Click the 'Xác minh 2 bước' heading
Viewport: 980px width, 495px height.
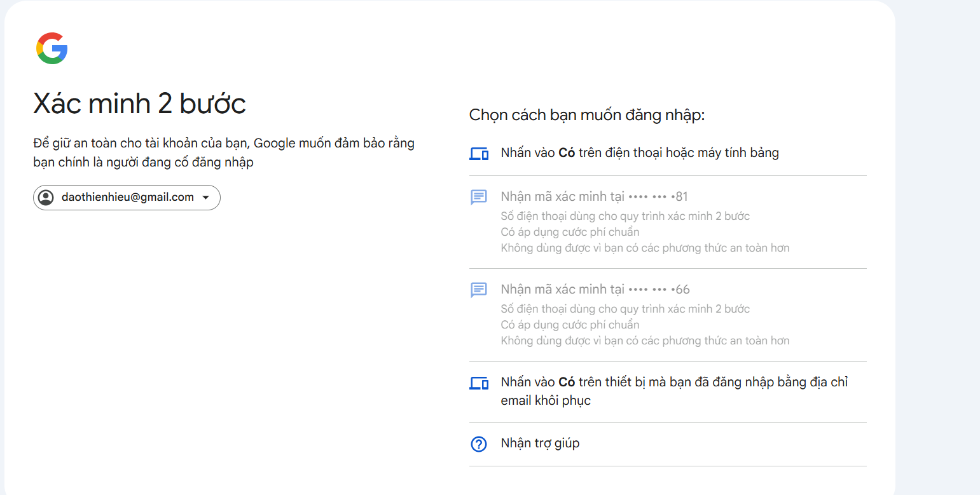(139, 104)
